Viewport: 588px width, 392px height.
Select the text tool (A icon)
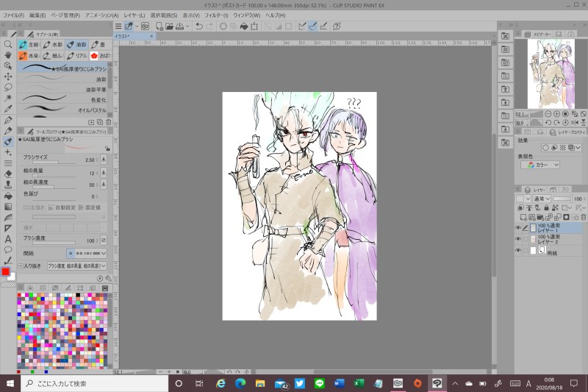pos(8,239)
